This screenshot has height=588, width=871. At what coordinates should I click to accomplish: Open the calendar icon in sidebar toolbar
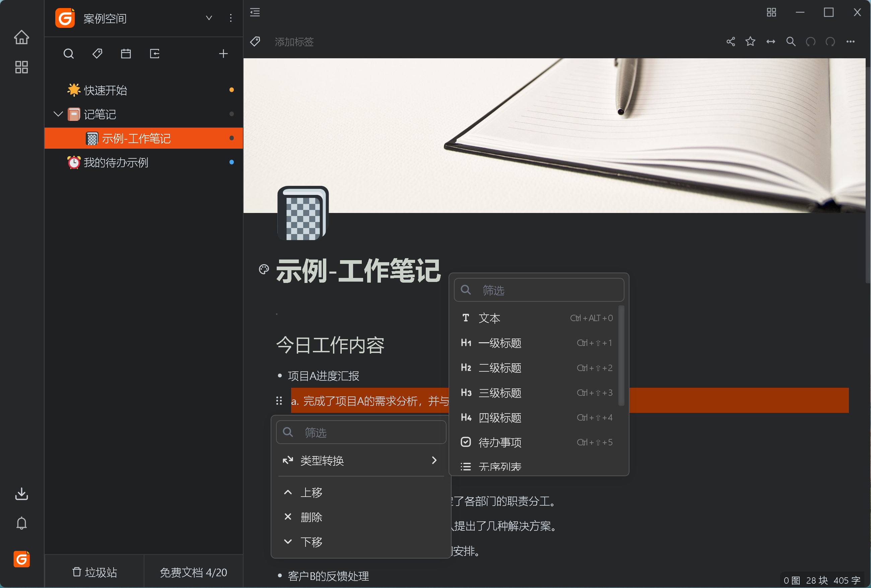tap(126, 54)
